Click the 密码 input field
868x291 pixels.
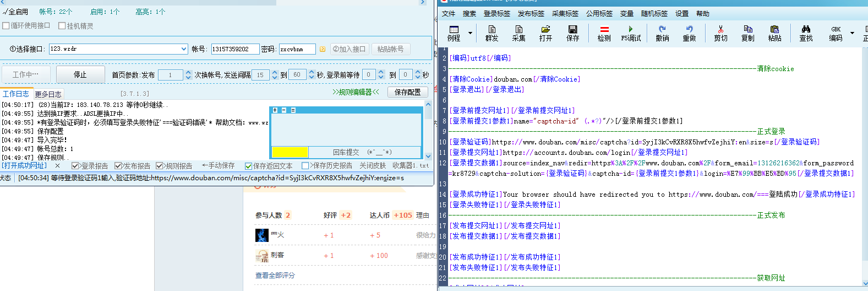tap(297, 49)
